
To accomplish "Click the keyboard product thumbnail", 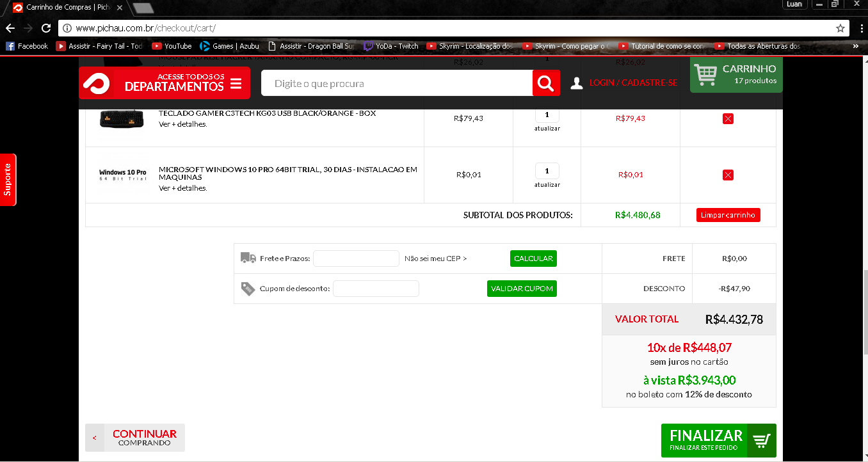I will pos(122,119).
